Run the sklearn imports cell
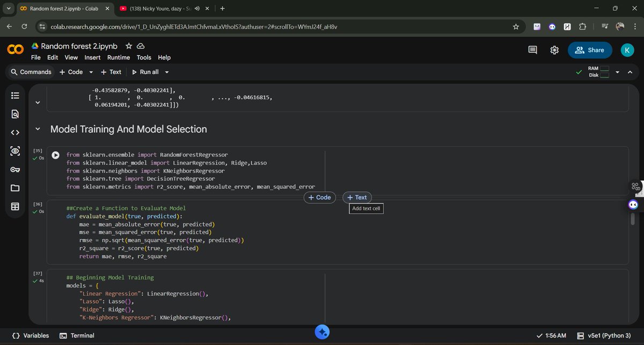 (55, 155)
